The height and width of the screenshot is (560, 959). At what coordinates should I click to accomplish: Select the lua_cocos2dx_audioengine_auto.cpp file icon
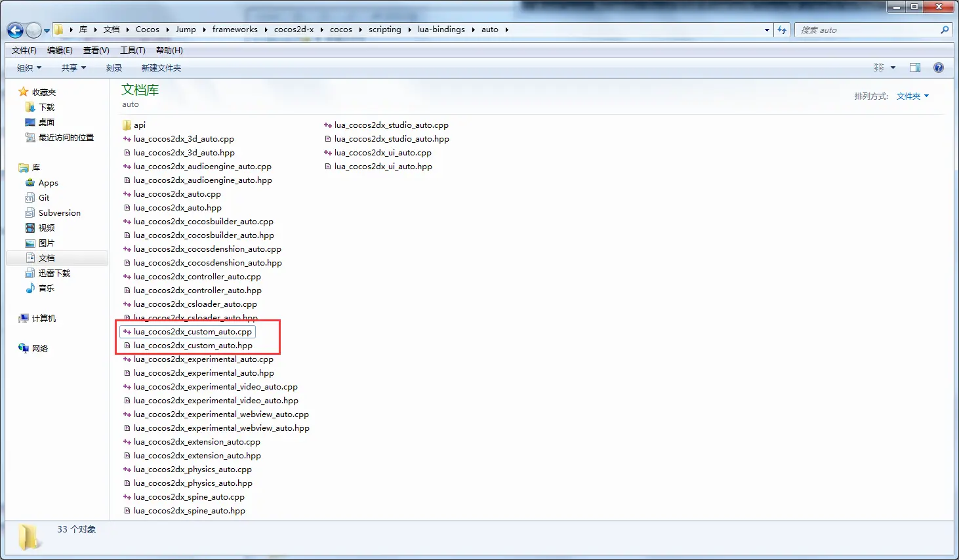click(127, 167)
